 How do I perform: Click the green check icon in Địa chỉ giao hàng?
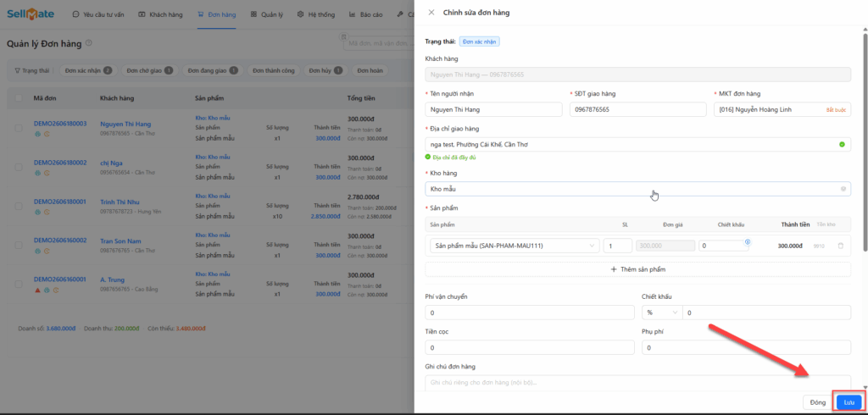click(x=842, y=145)
